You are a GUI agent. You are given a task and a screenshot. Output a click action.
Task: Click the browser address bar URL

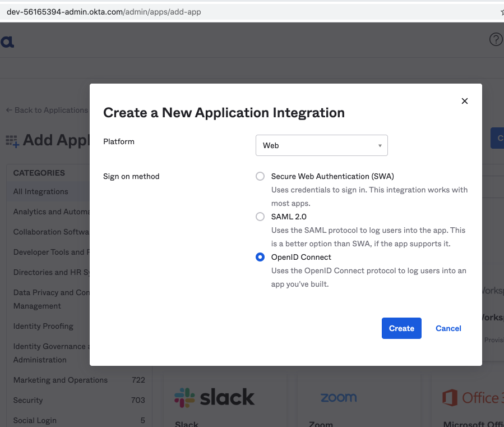(x=104, y=12)
